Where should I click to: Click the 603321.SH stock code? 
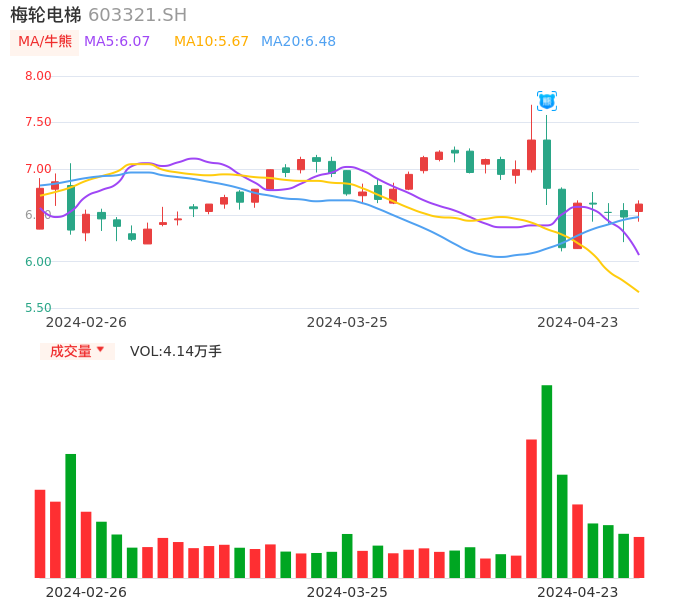point(137,15)
